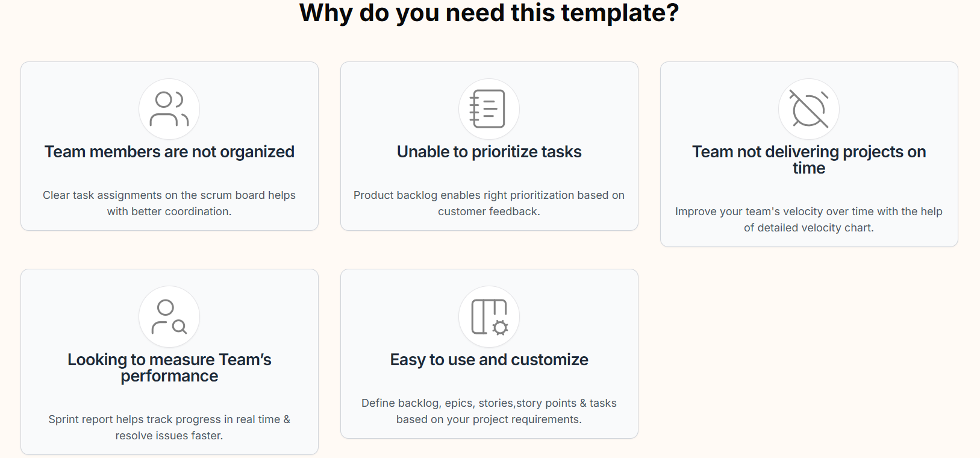Click the 'Define backlog, epics, stories' description

489,411
